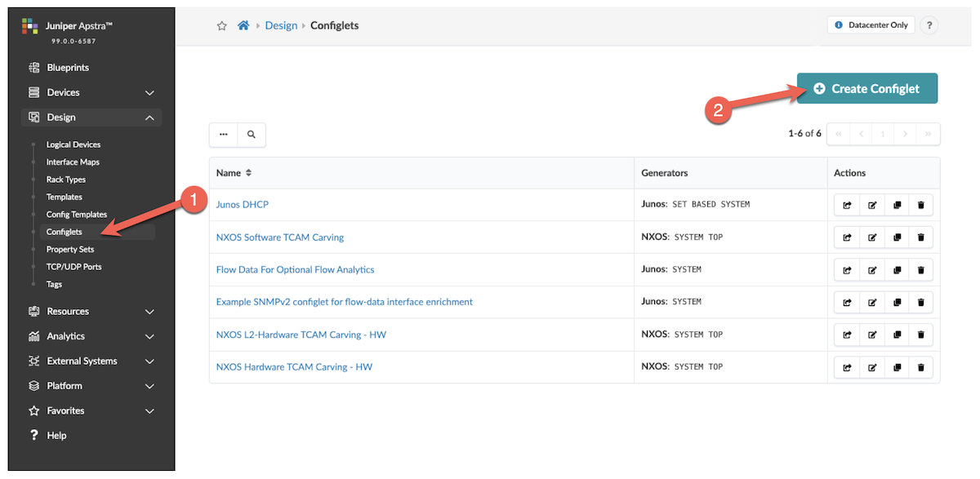This screenshot has width=980, height=479.
Task: Clone the Junos DHCP configlet
Action: (x=896, y=205)
